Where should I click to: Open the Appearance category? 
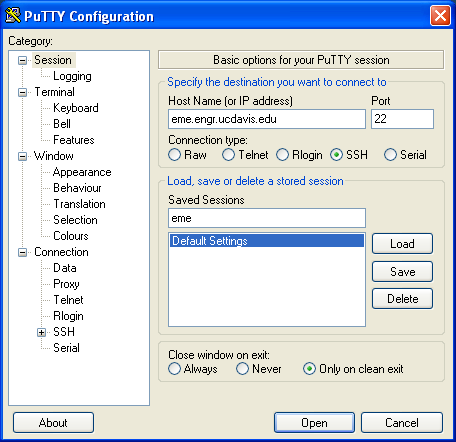[82, 172]
